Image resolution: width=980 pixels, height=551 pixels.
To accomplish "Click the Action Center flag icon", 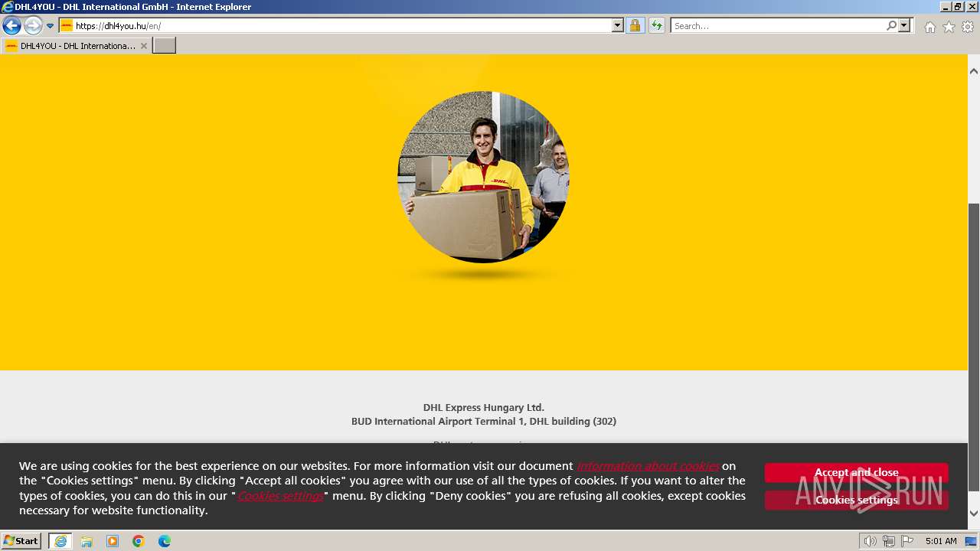I will point(907,541).
